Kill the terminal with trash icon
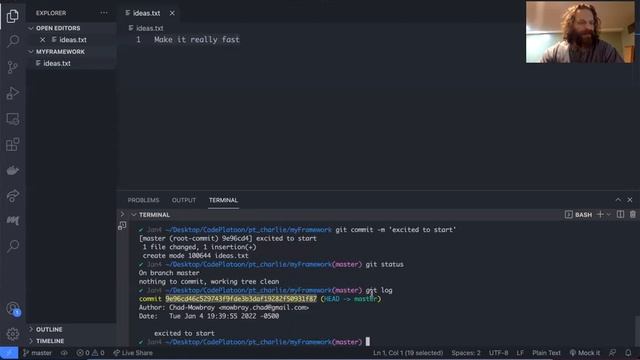This screenshot has width=640, height=360. tap(632, 214)
